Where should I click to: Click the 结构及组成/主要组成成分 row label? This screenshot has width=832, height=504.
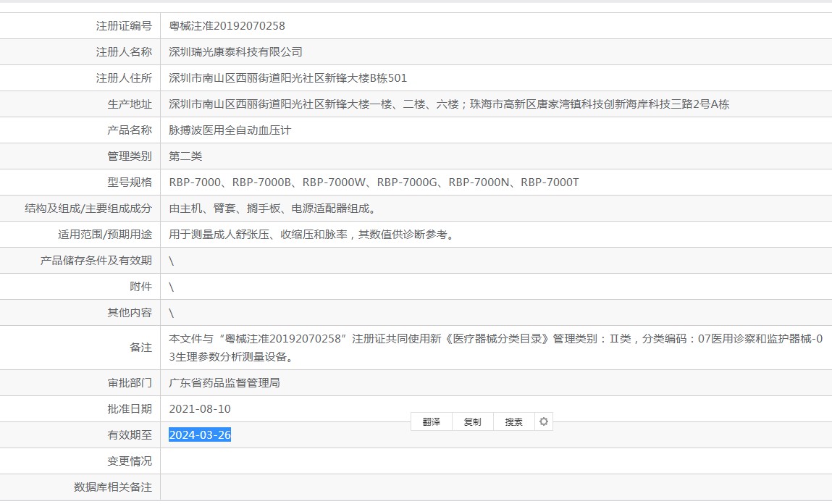88,208
